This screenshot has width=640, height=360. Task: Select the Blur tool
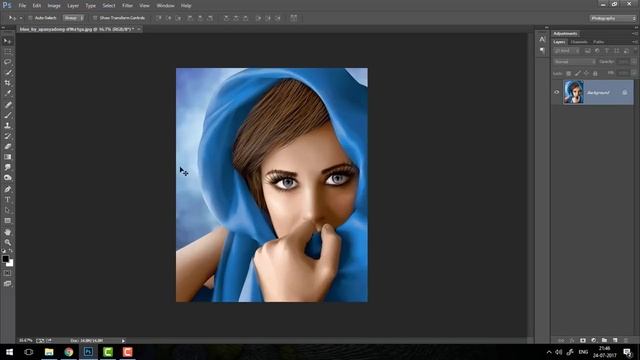(x=7, y=167)
